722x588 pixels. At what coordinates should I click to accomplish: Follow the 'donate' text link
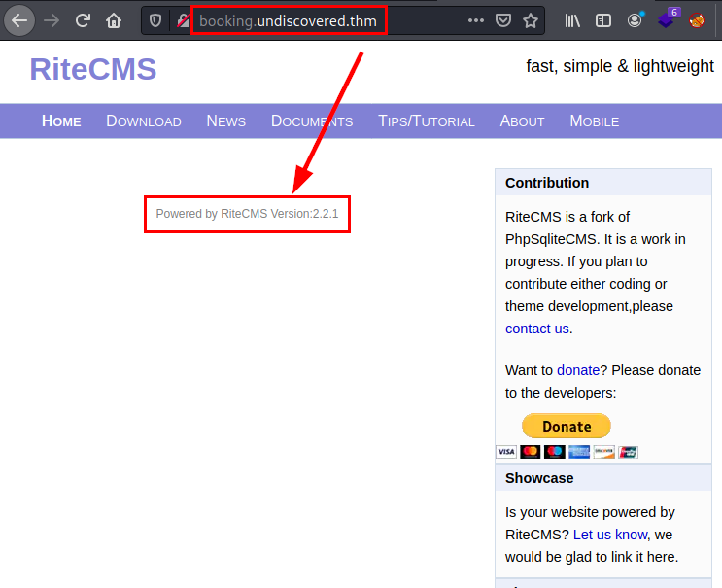click(x=578, y=370)
